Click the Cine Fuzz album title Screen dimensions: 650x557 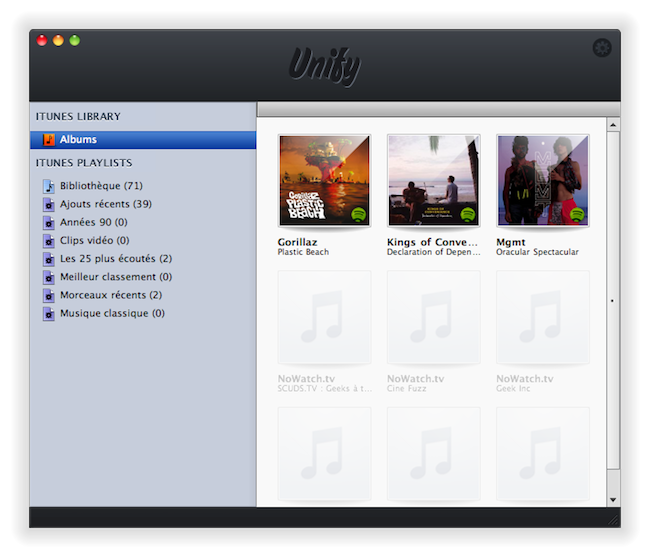click(x=407, y=389)
